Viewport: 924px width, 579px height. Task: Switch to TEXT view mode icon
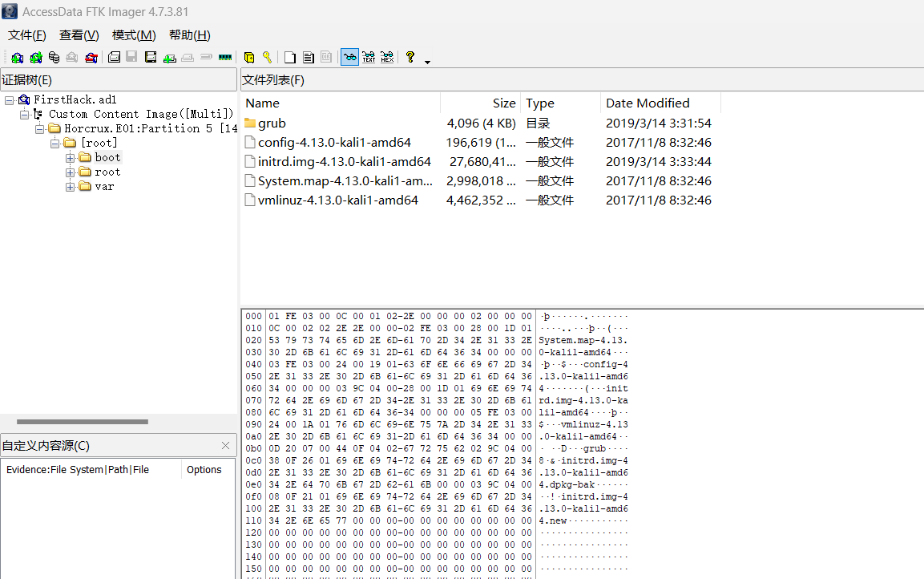point(369,57)
